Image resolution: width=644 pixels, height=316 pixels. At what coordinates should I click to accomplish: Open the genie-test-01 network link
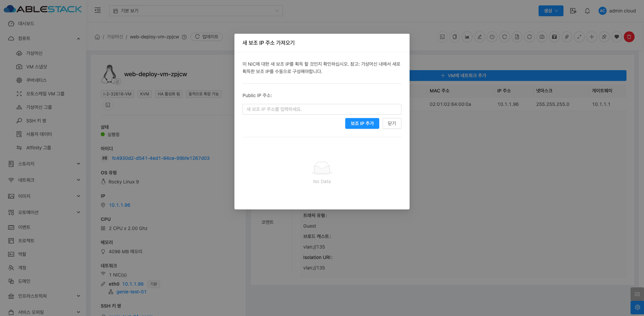tap(131, 292)
